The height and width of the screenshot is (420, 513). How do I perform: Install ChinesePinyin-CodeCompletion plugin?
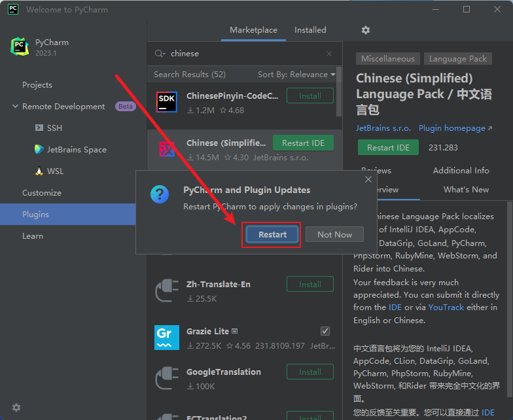point(310,96)
